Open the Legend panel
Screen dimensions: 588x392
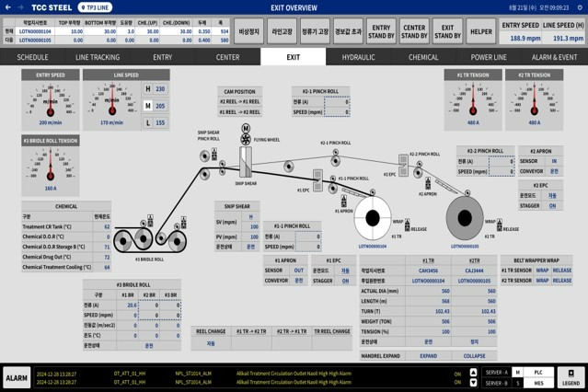(x=571, y=377)
